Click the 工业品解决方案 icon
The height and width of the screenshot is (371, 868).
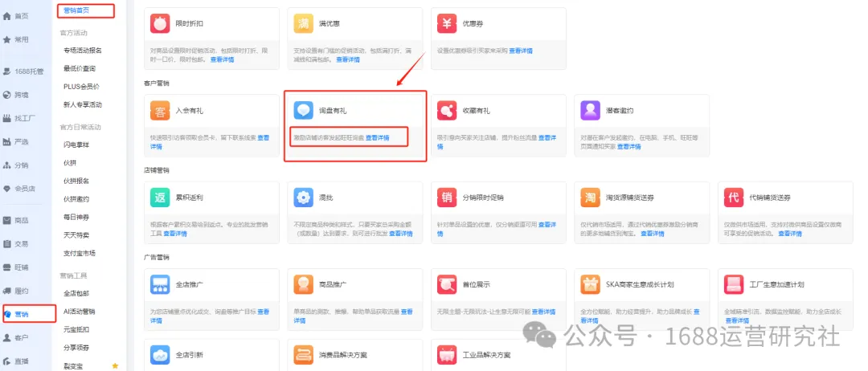point(447,354)
